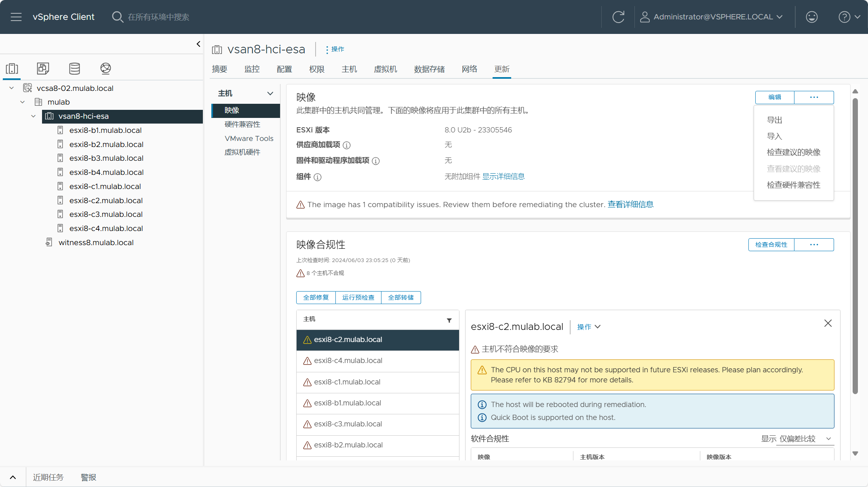Click the Quick Boot info icon

tap(482, 418)
